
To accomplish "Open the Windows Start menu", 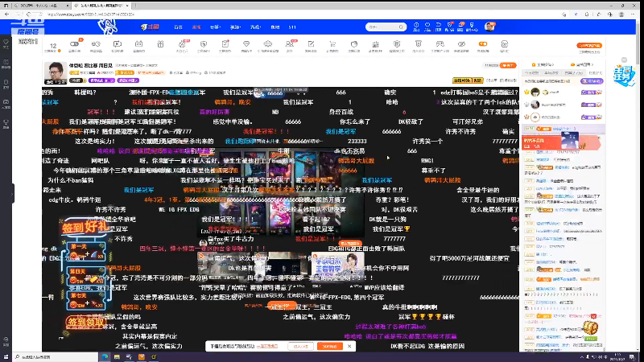I will click(6, 357).
